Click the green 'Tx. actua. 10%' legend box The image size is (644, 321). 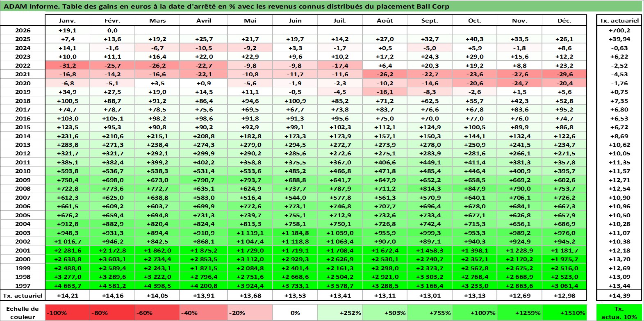[x=619, y=312]
